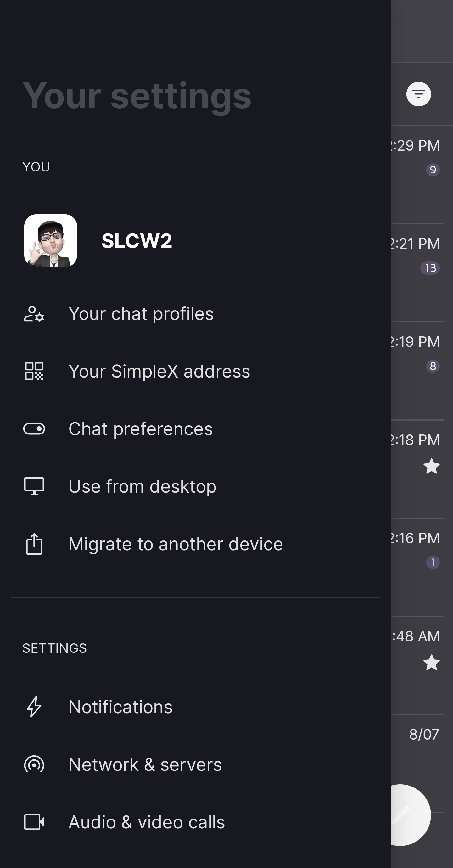
Task: Click the QR code address icon
Action: (x=34, y=371)
